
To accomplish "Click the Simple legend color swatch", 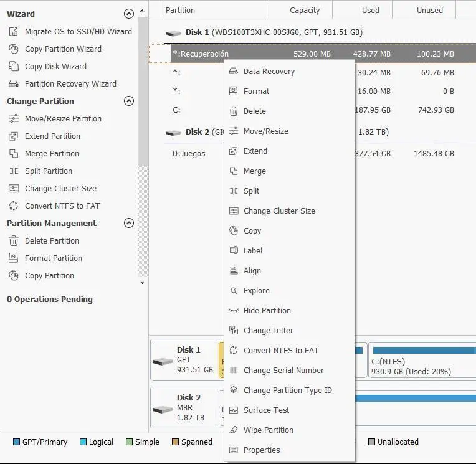I will [x=129, y=442].
